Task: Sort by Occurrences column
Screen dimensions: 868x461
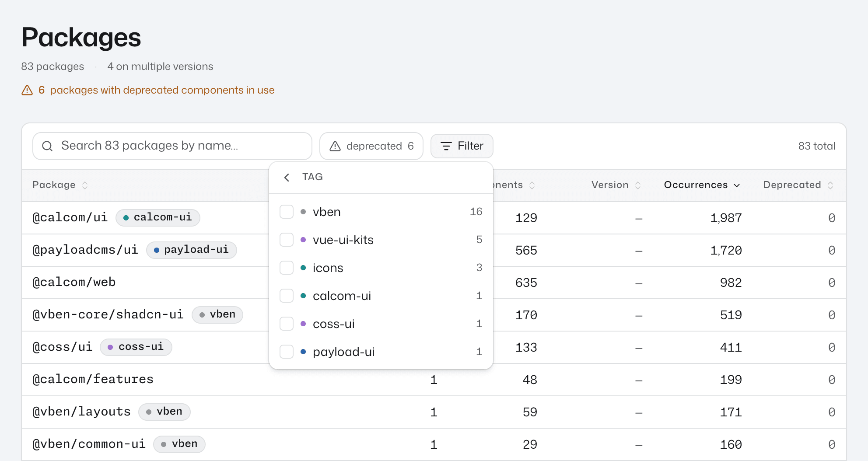Action: [702, 185]
